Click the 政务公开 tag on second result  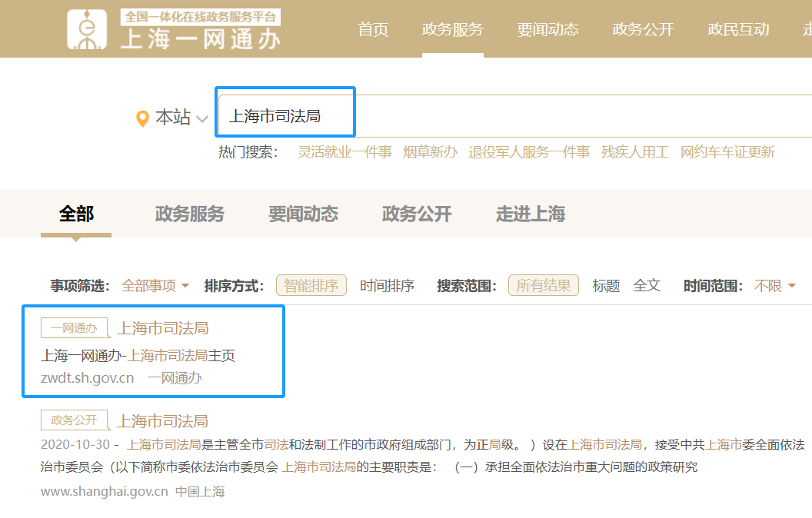pyautogui.click(x=74, y=420)
